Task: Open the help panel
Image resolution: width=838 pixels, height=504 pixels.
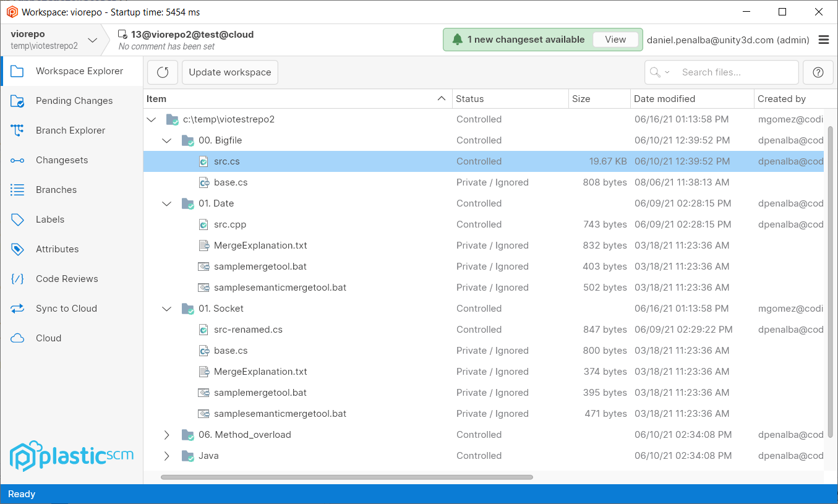Action: pos(818,72)
